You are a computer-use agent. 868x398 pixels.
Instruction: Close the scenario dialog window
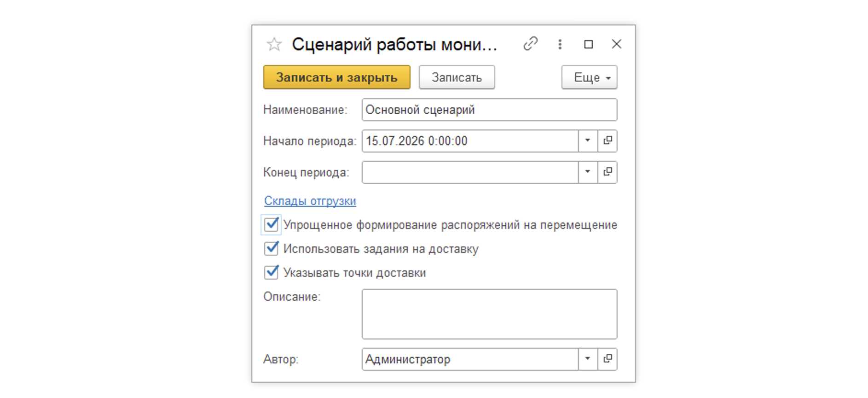[616, 44]
